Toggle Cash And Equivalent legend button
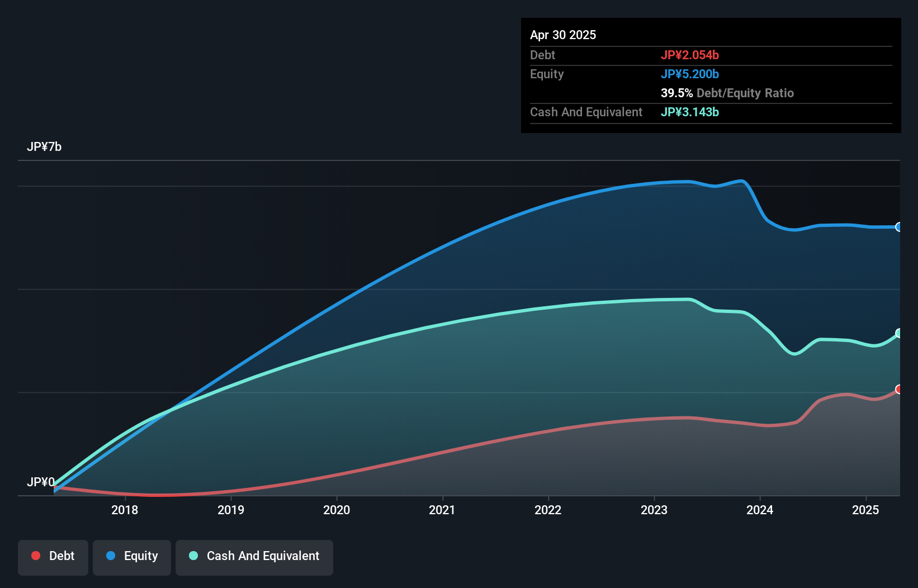Viewport: 918px width, 588px height. [254, 557]
